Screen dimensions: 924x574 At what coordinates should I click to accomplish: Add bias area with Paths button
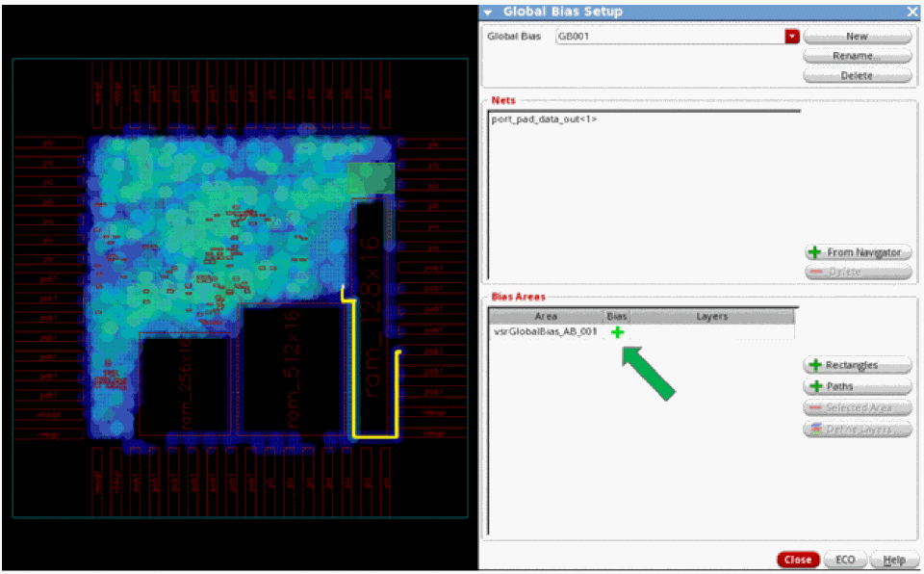coord(857,387)
